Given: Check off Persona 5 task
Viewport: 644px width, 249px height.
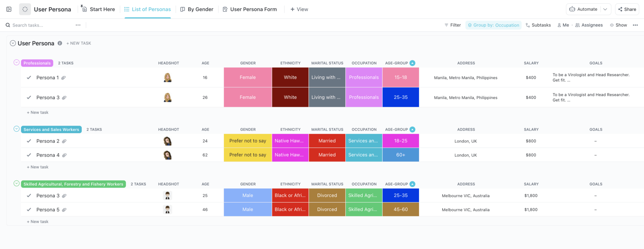Looking at the screenshot, I should tap(29, 210).
